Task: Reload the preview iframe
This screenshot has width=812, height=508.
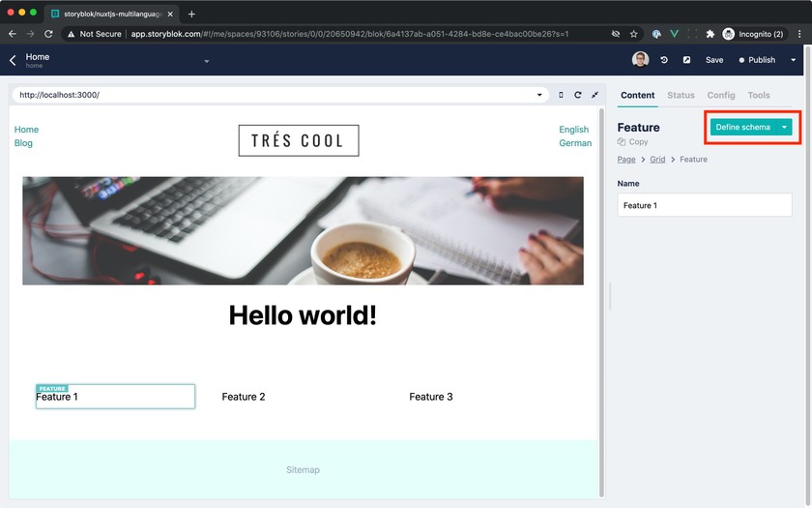Action: coord(578,95)
